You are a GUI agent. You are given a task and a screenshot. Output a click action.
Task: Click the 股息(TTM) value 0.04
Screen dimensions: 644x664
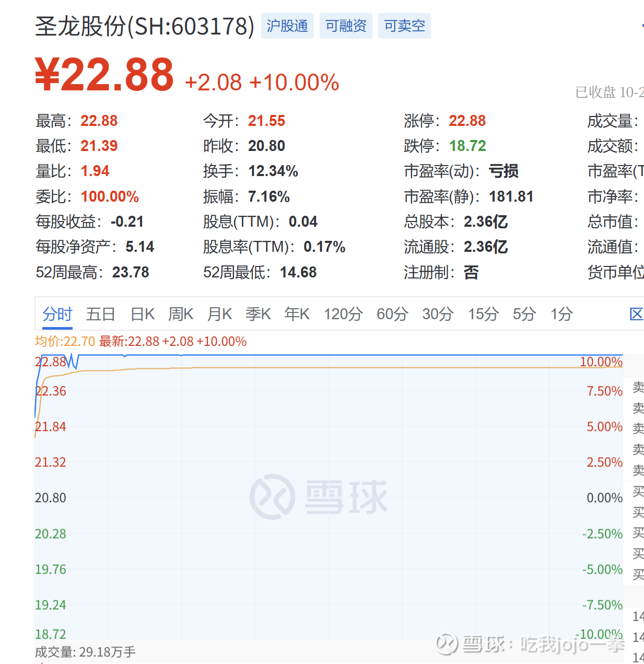point(303,222)
